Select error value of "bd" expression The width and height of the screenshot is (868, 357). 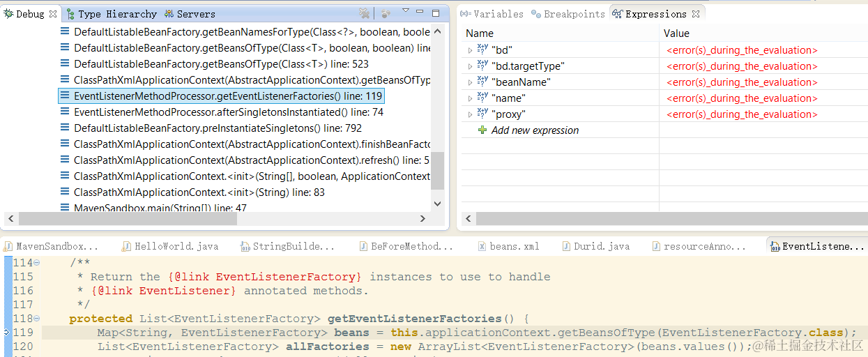[742, 50]
